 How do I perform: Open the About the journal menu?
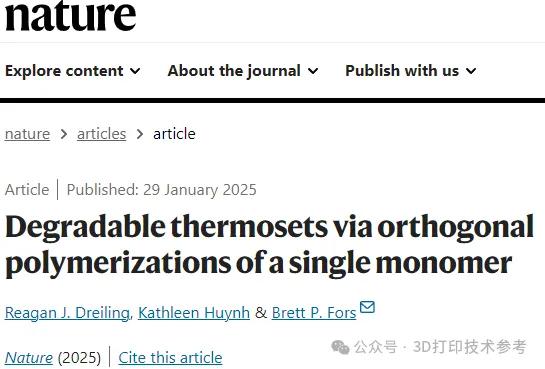[x=243, y=71]
